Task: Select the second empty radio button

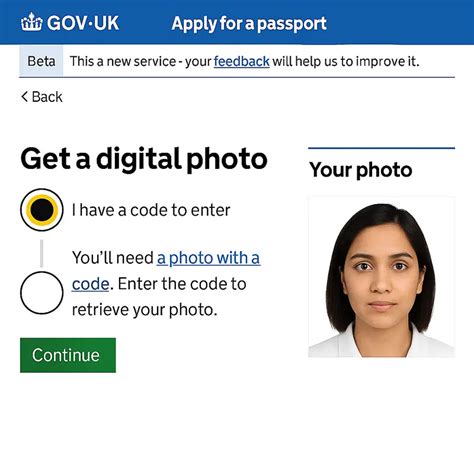Action: click(42, 293)
